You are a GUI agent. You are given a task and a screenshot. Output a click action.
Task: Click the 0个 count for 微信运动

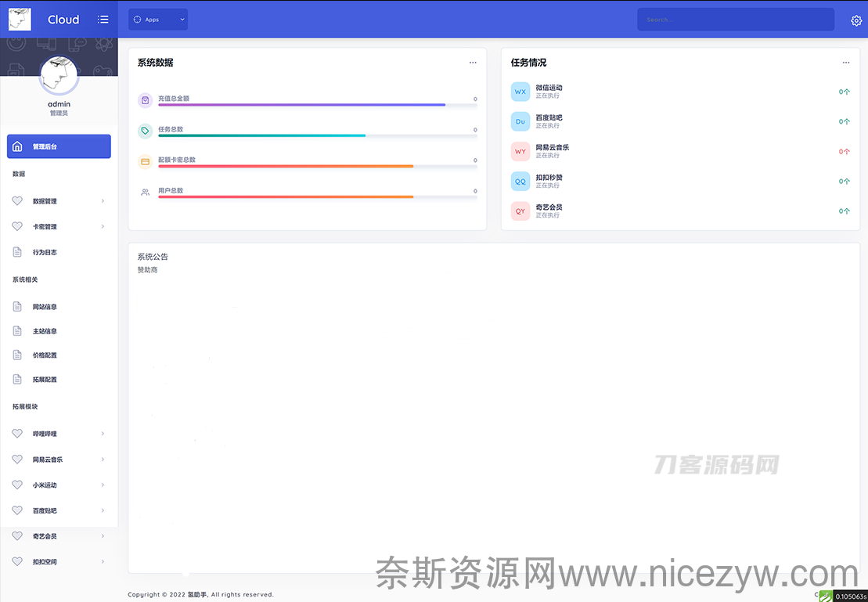tap(845, 92)
